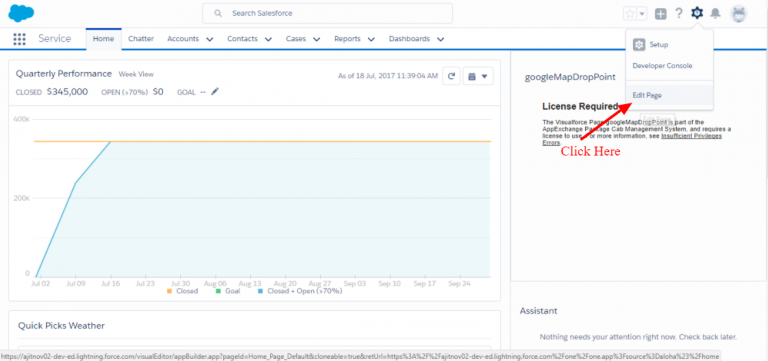Viewport: 768px width, 361px height.
Task: Open the Accounts tab
Action: (183, 39)
